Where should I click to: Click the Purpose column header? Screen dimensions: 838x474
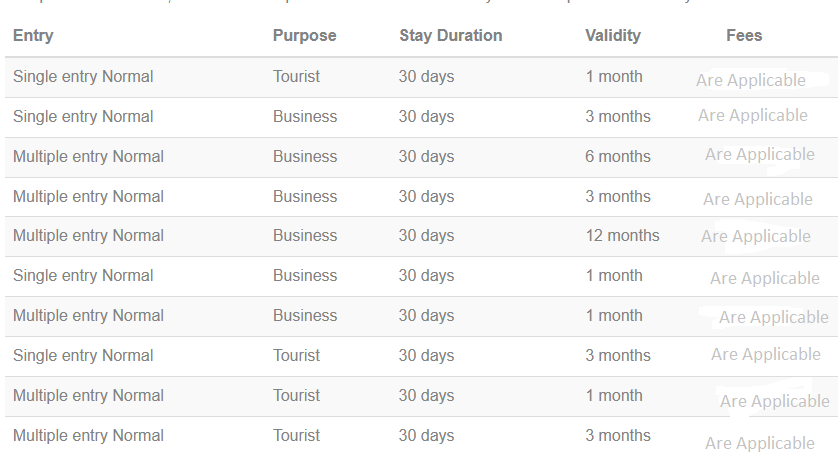pos(304,36)
